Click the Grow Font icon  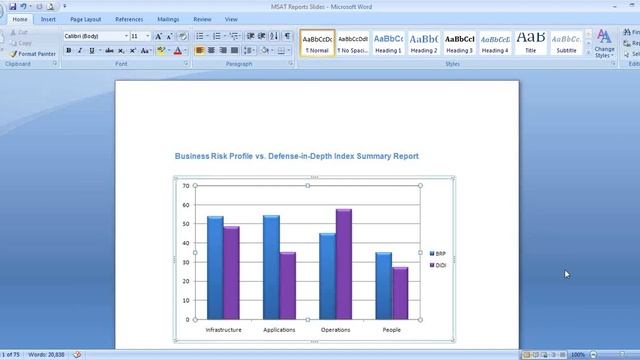click(x=158, y=36)
